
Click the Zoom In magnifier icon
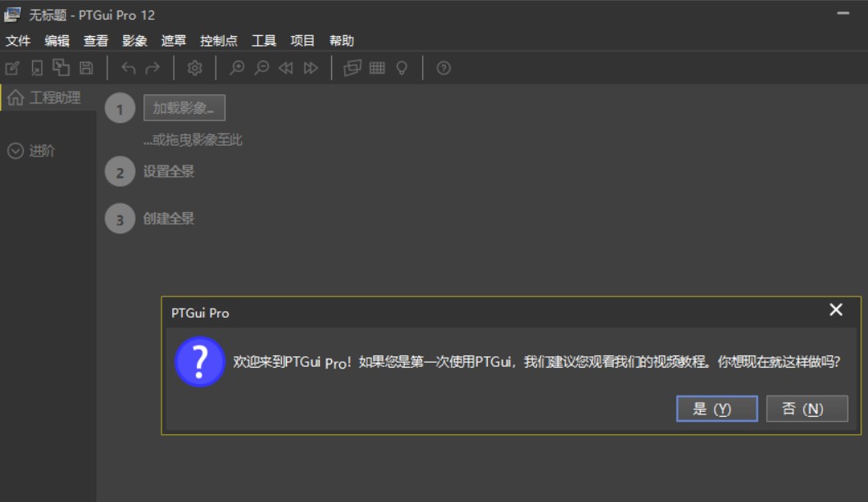[x=237, y=68]
